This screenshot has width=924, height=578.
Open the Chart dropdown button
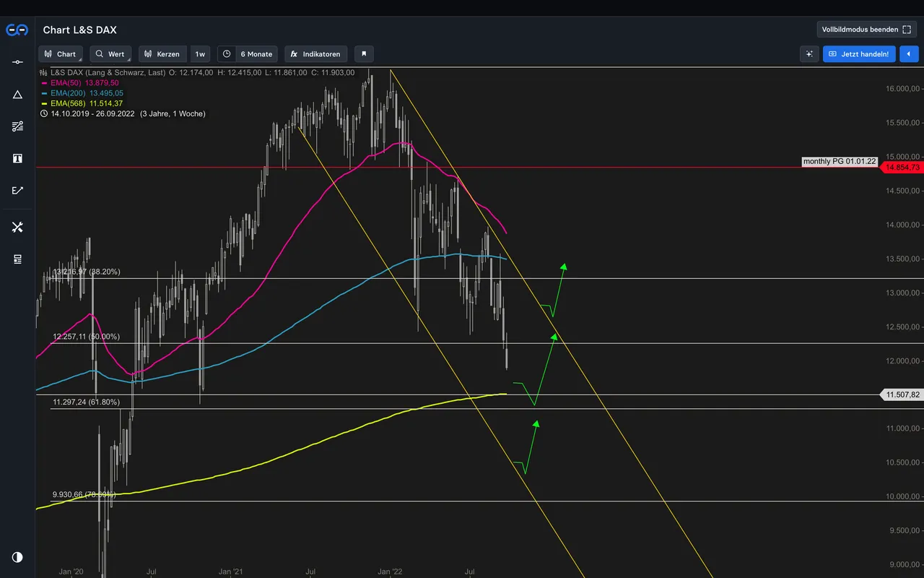61,54
